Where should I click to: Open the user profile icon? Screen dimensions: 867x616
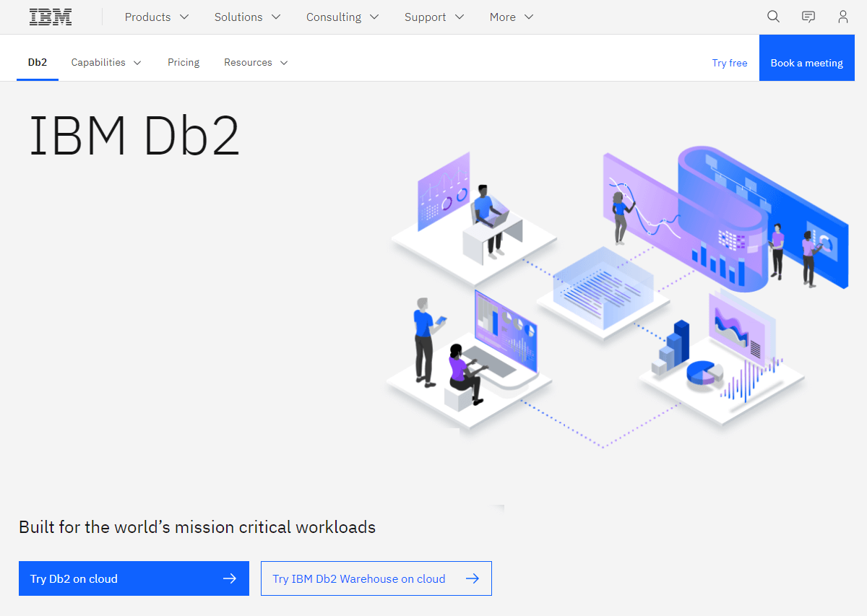(843, 17)
